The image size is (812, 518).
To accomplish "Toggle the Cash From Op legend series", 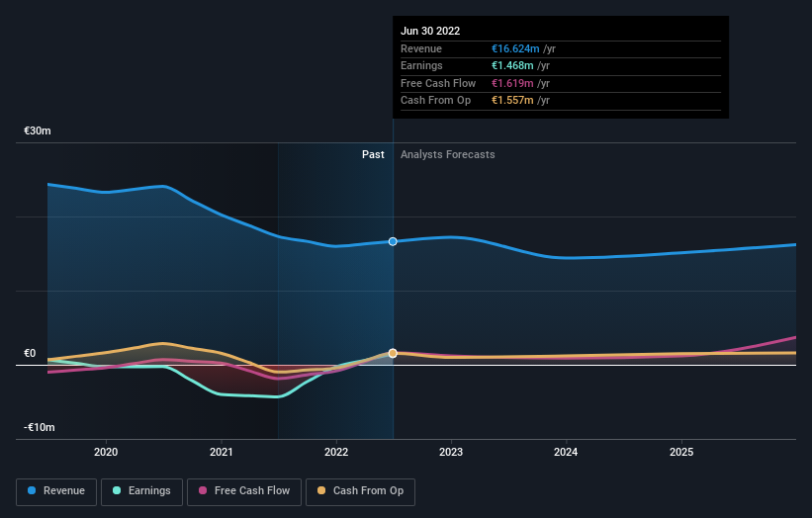I will (360, 491).
